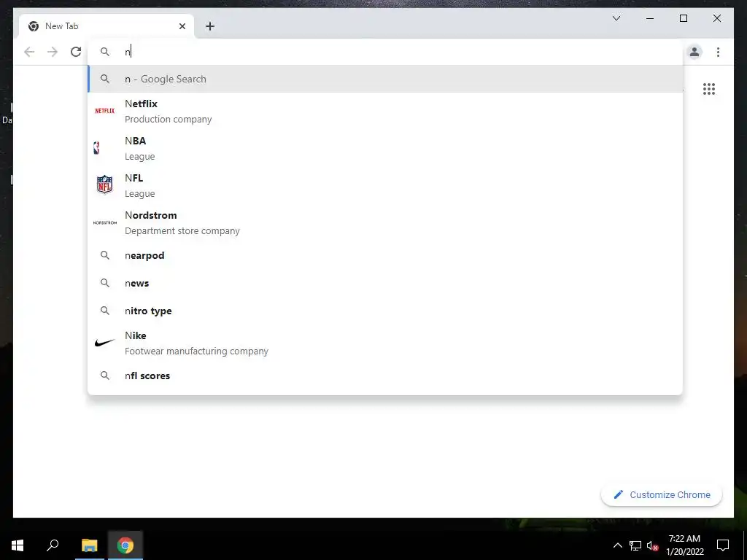This screenshot has width=747, height=560.
Task: Click the browser Forward arrow
Action: point(53,52)
